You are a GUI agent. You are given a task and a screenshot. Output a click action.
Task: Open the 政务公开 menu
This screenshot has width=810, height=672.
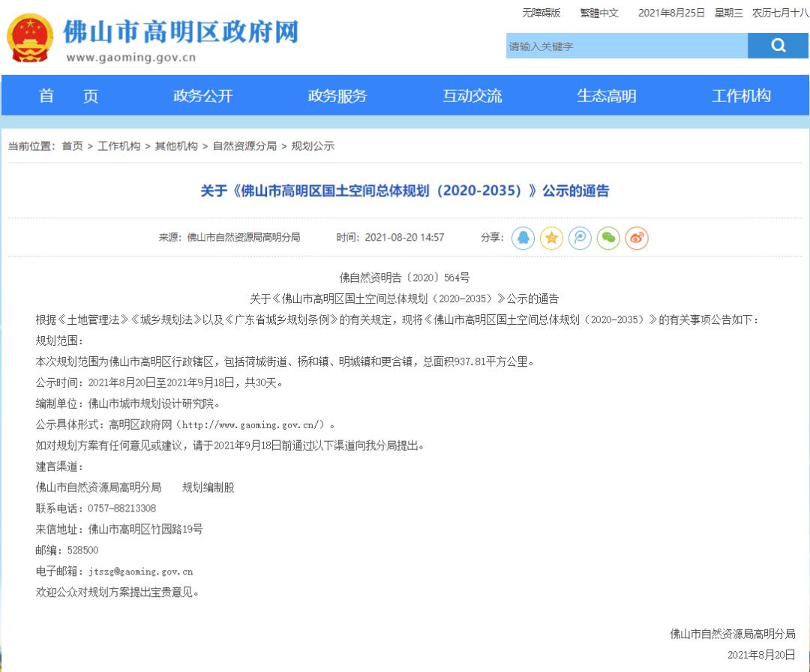tap(203, 95)
